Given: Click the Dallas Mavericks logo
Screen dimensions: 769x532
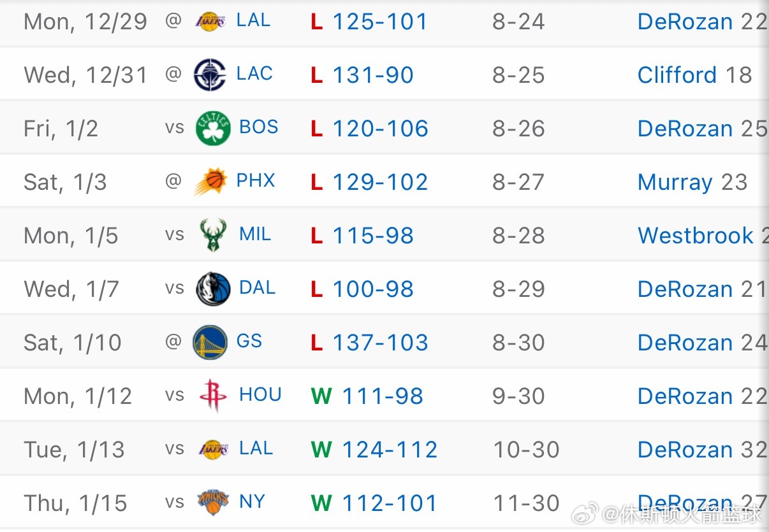Looking at the screenshot, I should point(212,289).
